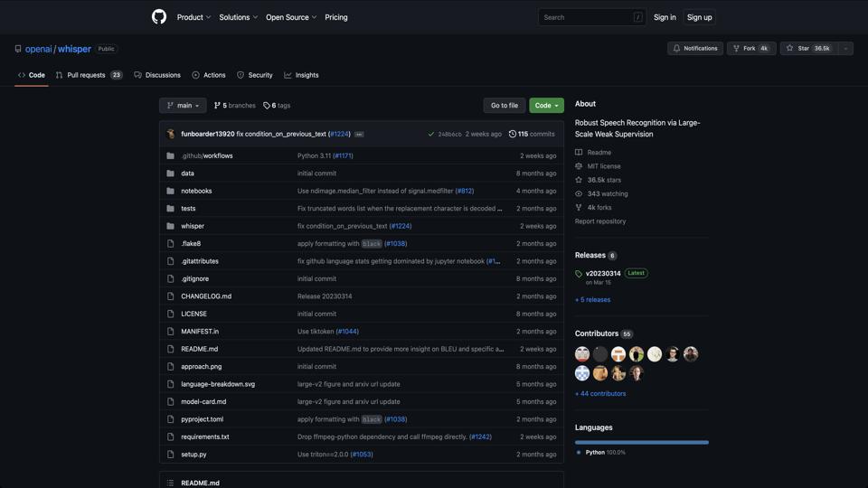Image resolution: width=868 pixels, height=488 pixels.
Task: Switch to the Pull requests tab
Action: point(86,75)
